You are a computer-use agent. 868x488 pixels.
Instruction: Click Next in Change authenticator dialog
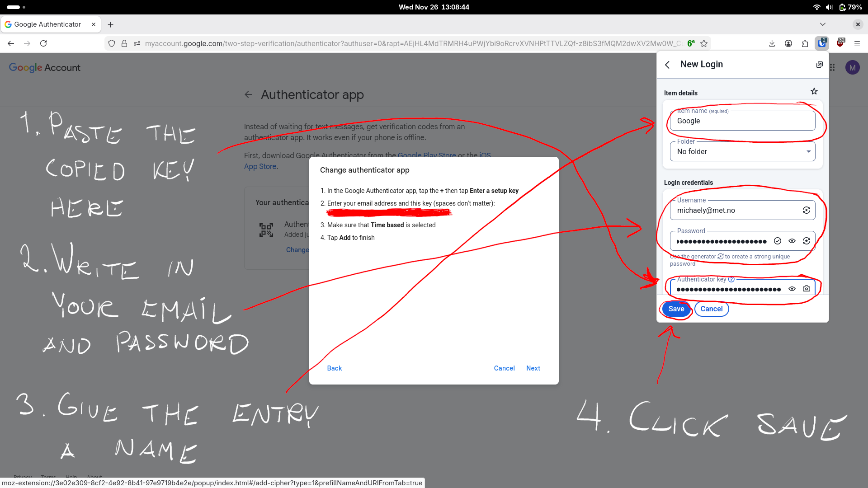(x=533, y=368)
